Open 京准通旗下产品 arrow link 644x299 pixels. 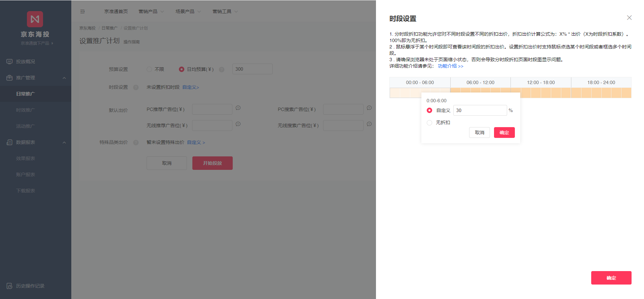[x=37, y=43]
